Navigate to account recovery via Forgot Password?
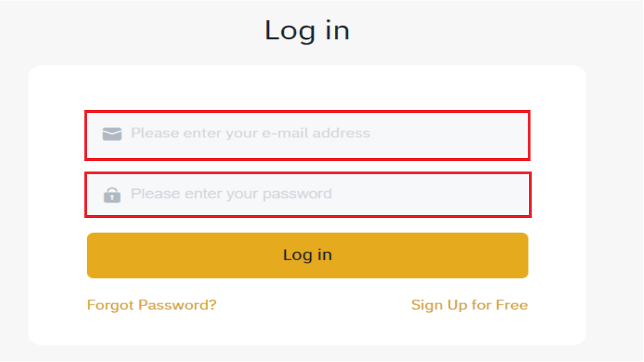The width and height of the screenshot is (644, 362). click(x=151, y=304)
